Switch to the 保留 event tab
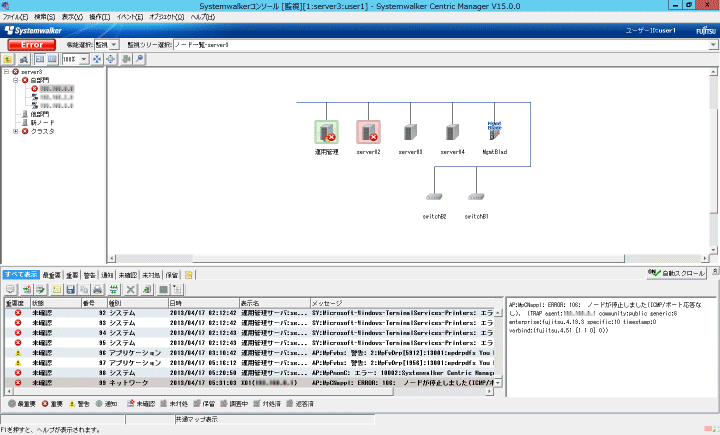 (x=172, y=275)
